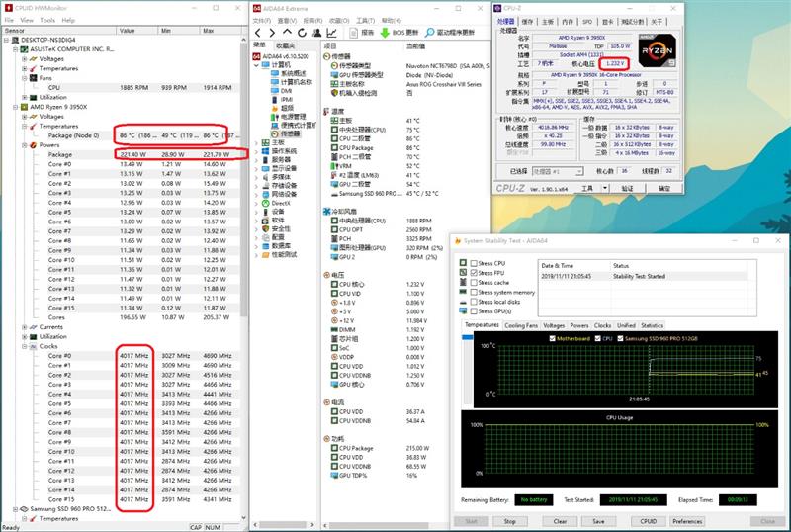Click the AIDA64 user profile toolbar icon
The image size is (791, 532).
(x=317, y=33)
